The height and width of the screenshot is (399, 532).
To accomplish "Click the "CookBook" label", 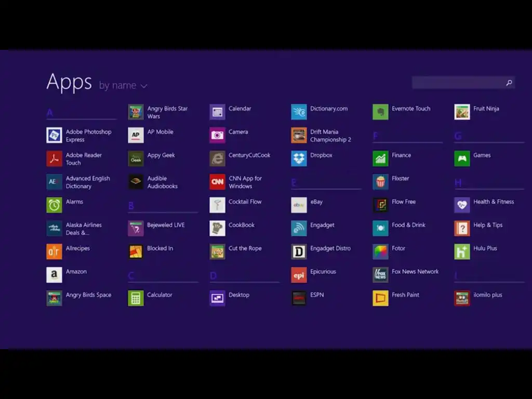I will 242,225.
